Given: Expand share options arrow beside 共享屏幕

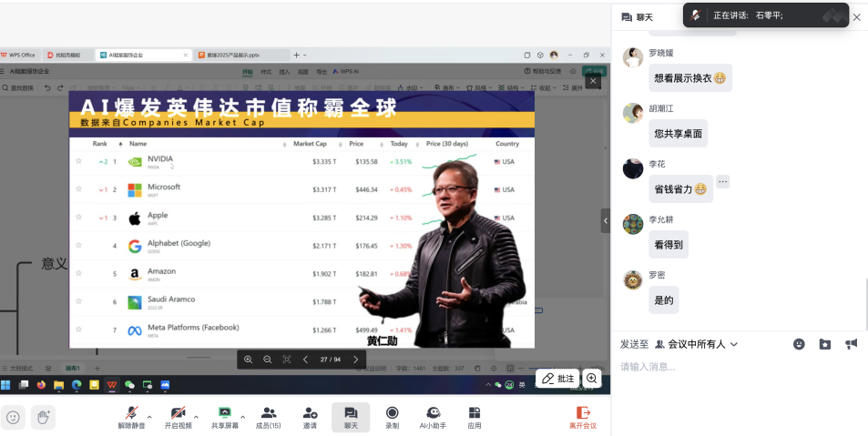Looking at the screenshot, I should 242,417.
